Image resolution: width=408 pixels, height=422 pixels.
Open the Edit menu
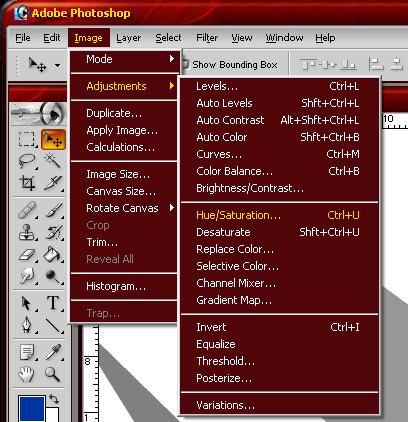52,38
